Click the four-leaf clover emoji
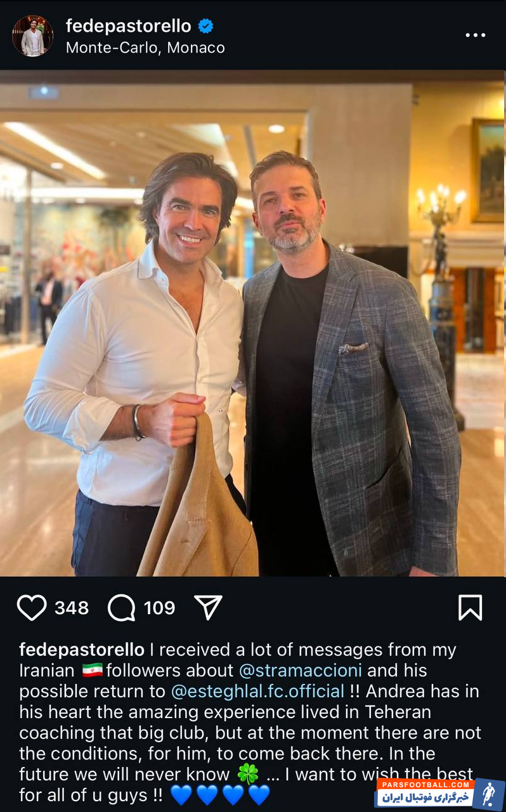 pyautogui.click(x=248, y=774)
